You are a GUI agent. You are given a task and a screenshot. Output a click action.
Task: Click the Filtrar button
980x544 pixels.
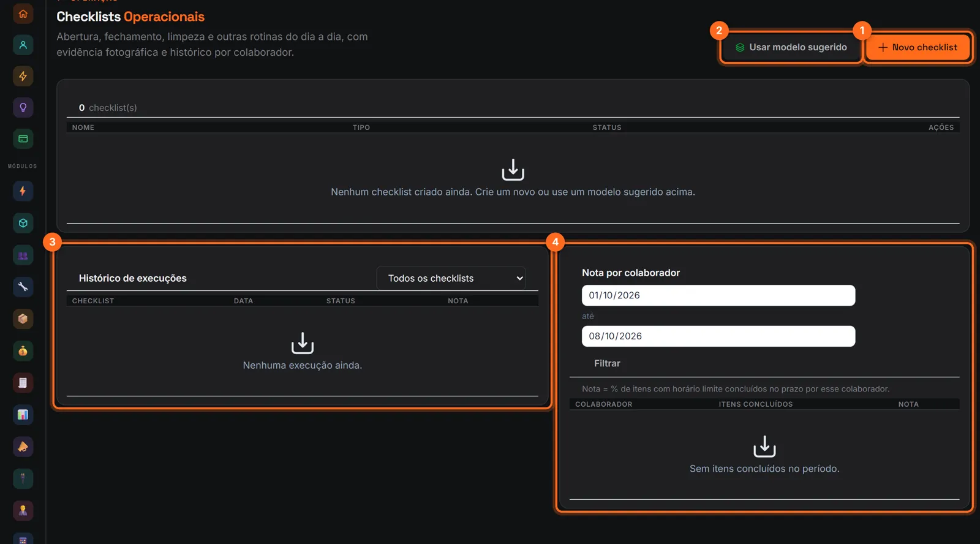tap(607, 363)
